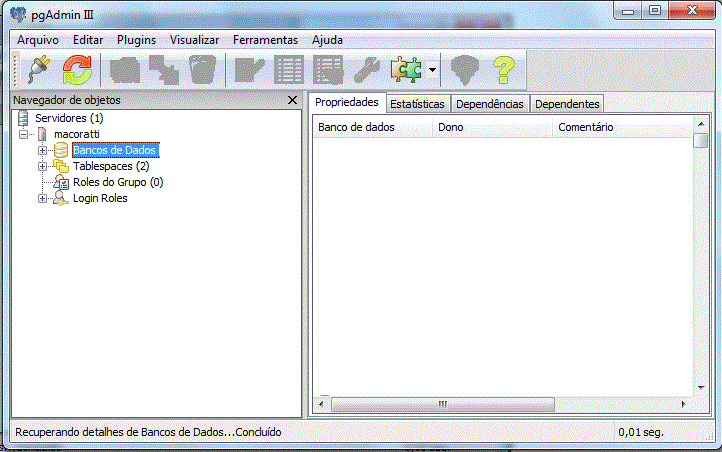The image size is (722, 452).
Task: Click the properties vertical scroll down arrow
Action: 700,388
